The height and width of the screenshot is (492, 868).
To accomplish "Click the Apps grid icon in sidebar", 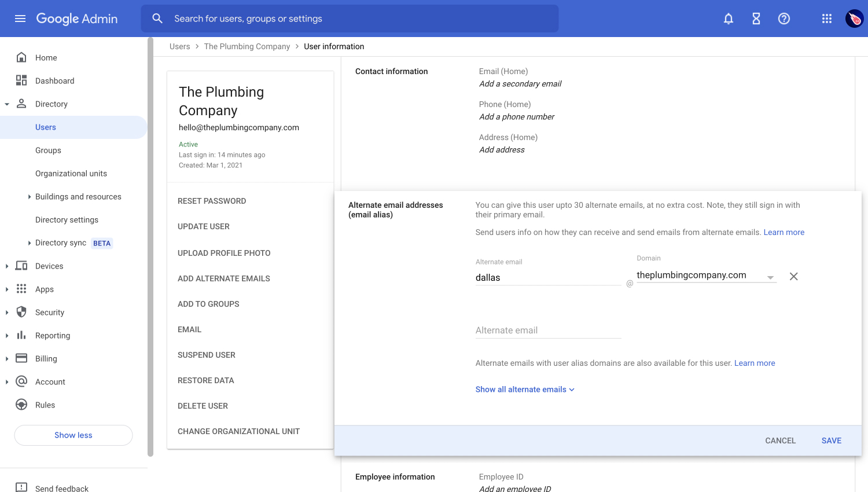I will point(21,289).
